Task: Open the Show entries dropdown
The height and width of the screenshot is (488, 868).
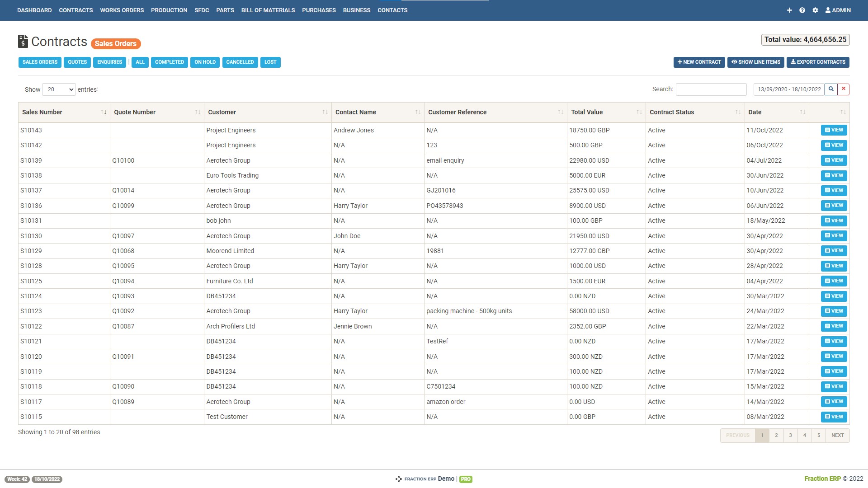Action: point(58,89)
